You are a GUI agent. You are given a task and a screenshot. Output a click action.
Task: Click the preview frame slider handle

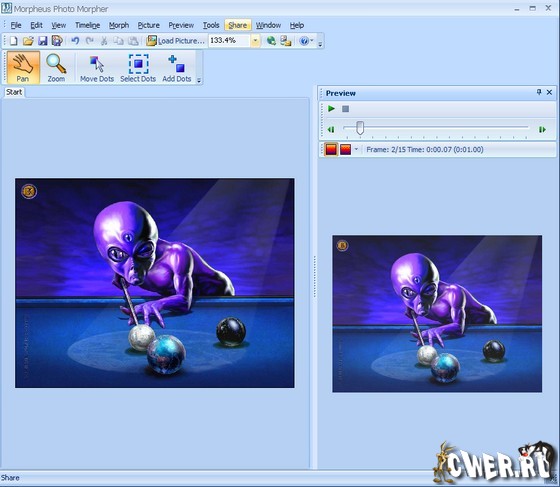click(x=360, y=128)
